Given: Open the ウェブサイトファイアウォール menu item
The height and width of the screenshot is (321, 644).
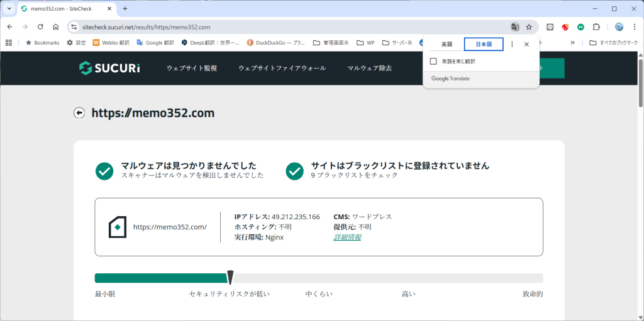Looking at the screenshot, I should (282, 68).
